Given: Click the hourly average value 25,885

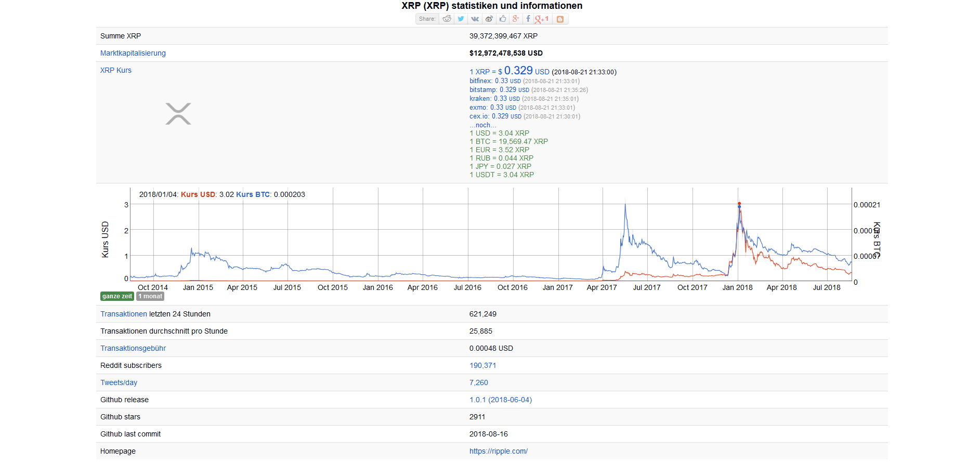Looking at the screenshot, I should click(x=481, y=331).
